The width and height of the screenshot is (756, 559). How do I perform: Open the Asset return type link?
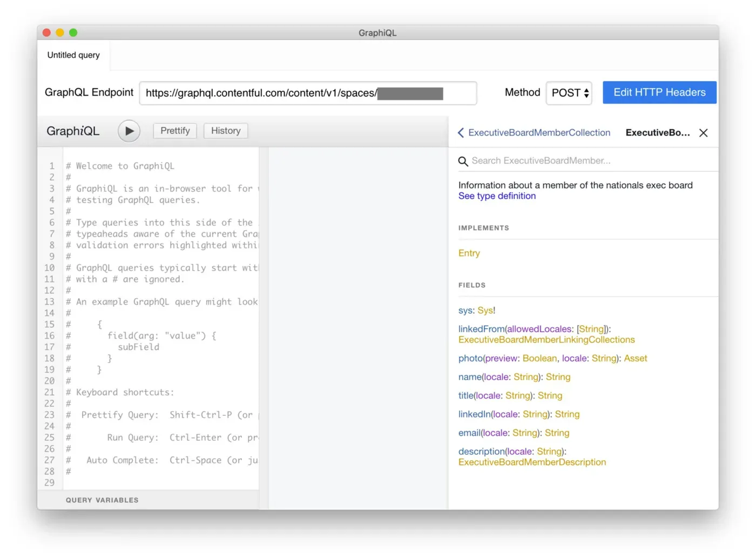635,359
